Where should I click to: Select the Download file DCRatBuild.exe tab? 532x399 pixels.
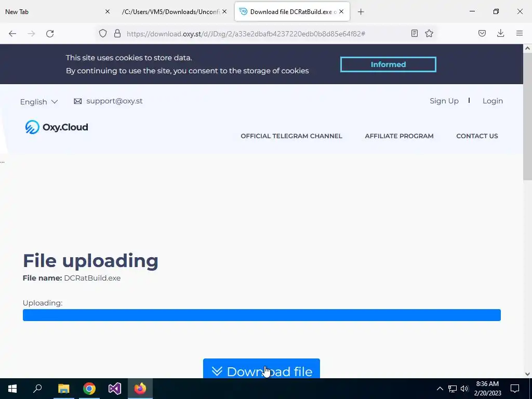(292, 12)
